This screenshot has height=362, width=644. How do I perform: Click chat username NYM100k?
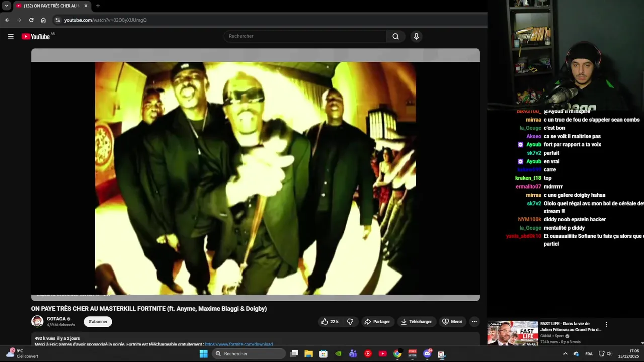coord(530,220)
